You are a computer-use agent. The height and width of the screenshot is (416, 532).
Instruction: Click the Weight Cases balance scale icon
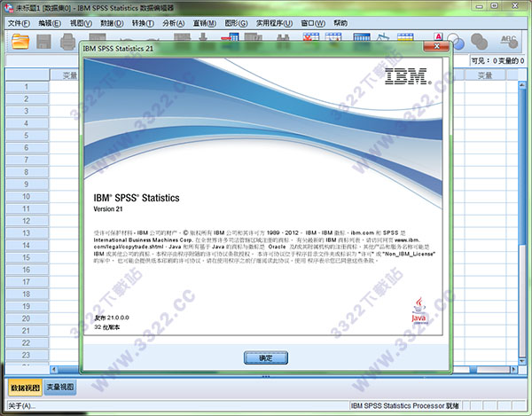383,37
